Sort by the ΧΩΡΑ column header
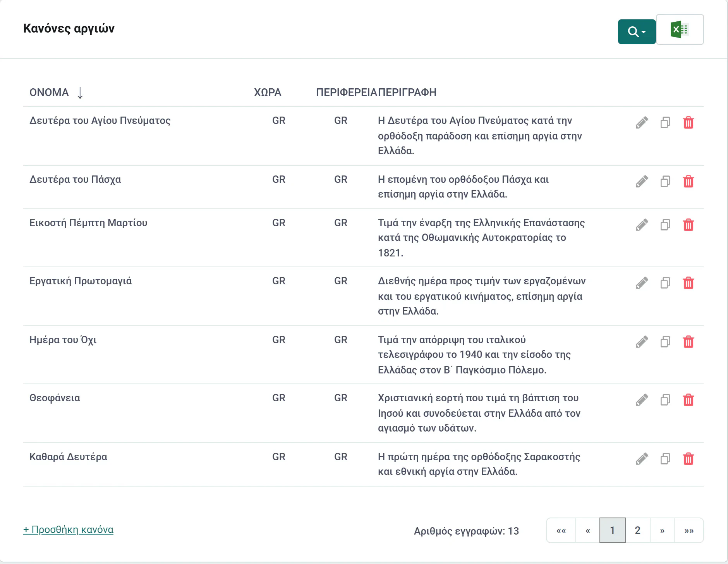 [268, 93]
